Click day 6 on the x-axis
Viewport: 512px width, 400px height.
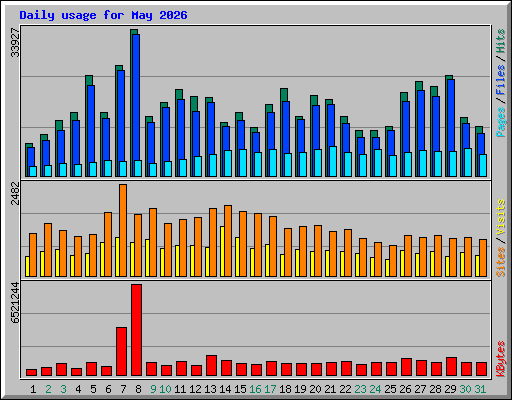[x=108, y=389]
